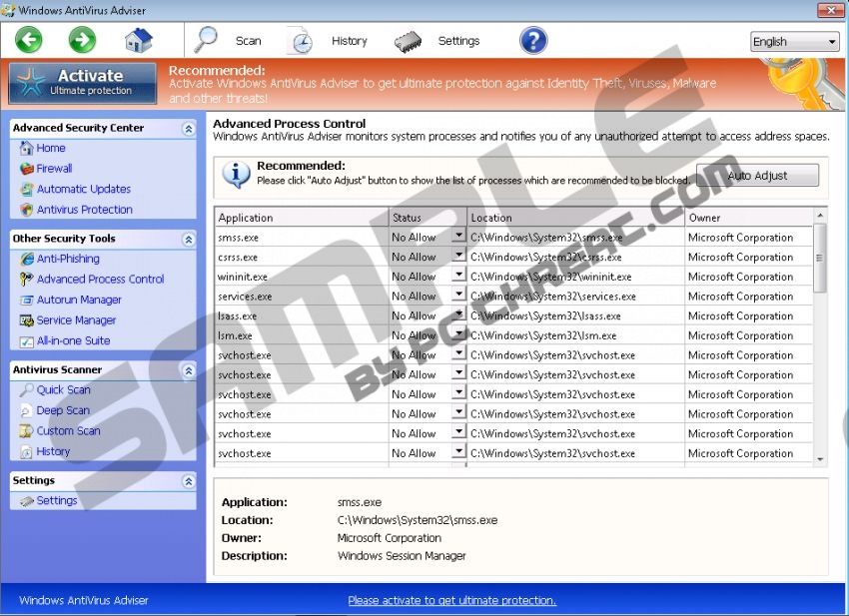Select the lsass.exe process row
The height and width of the screenshot is (616, 849).
pos(513,315)
